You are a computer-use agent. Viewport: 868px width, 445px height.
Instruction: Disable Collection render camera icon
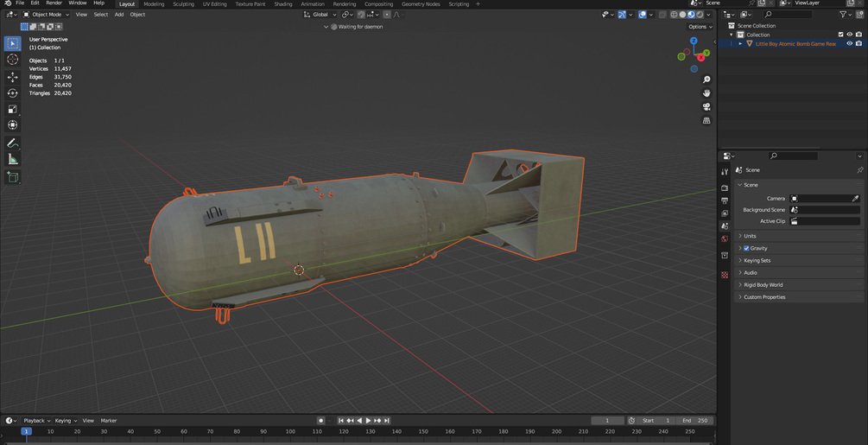point(858,35)
